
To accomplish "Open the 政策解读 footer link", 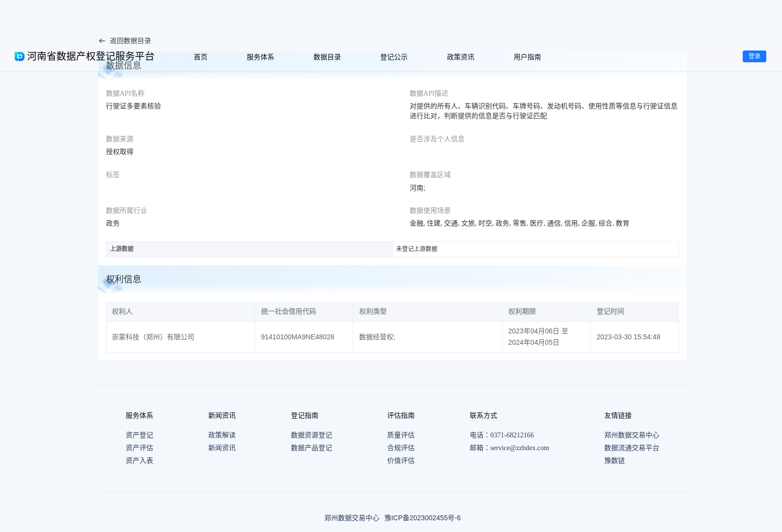I will [x=222, y=435].
